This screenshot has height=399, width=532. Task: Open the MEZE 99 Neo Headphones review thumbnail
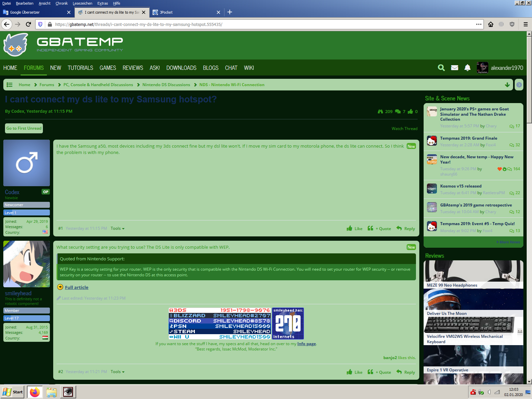(473, 274)
